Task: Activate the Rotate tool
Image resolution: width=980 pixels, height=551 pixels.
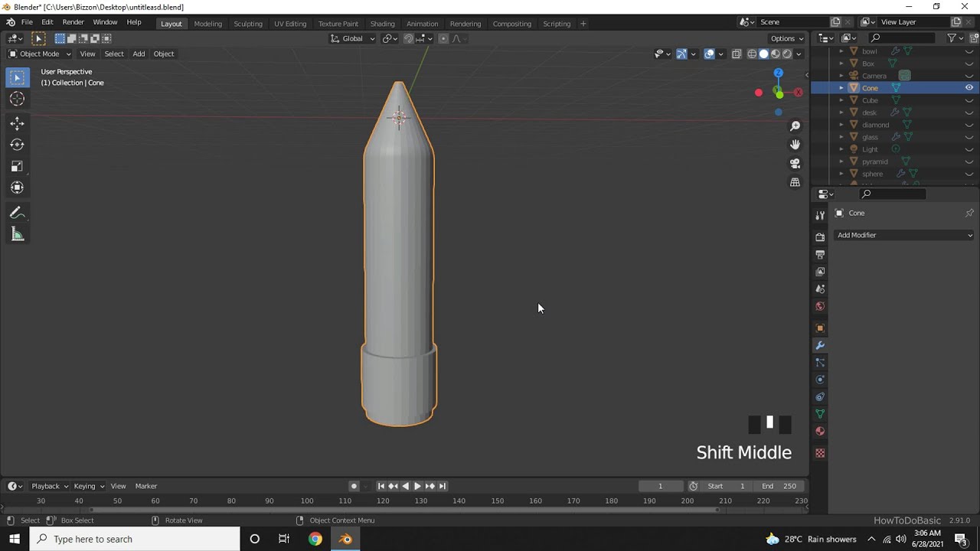Action: 17,145
